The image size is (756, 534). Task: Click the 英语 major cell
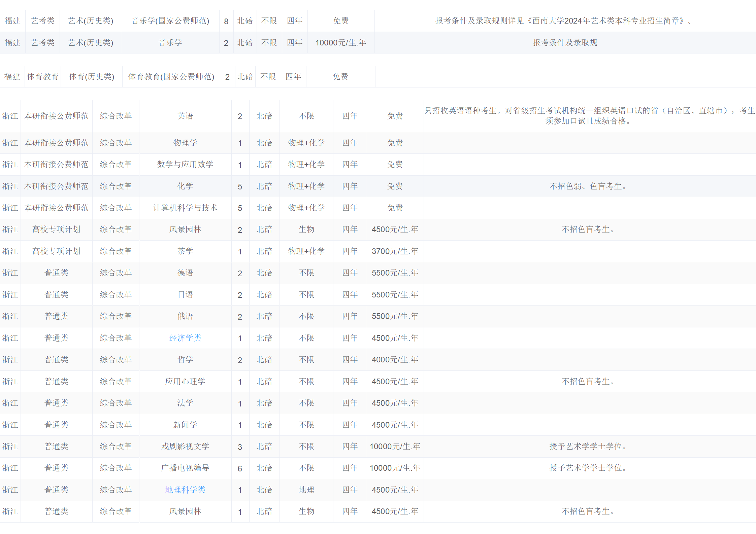tap(185, 116)
